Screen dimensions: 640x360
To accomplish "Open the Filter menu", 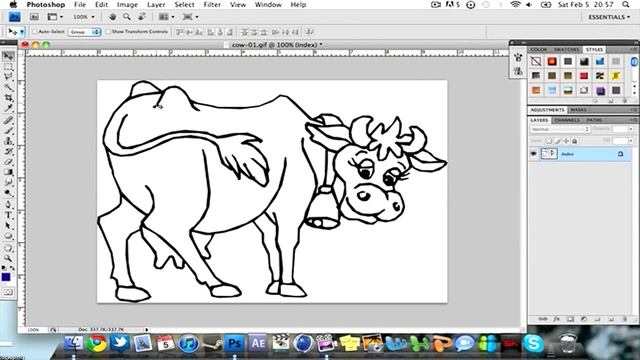I will click(212, 4).
